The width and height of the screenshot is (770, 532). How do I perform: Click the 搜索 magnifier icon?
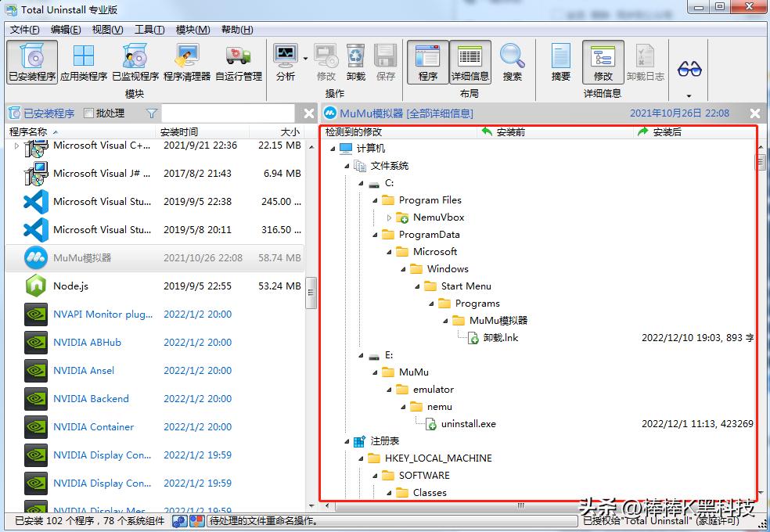[x=512, y=62]
